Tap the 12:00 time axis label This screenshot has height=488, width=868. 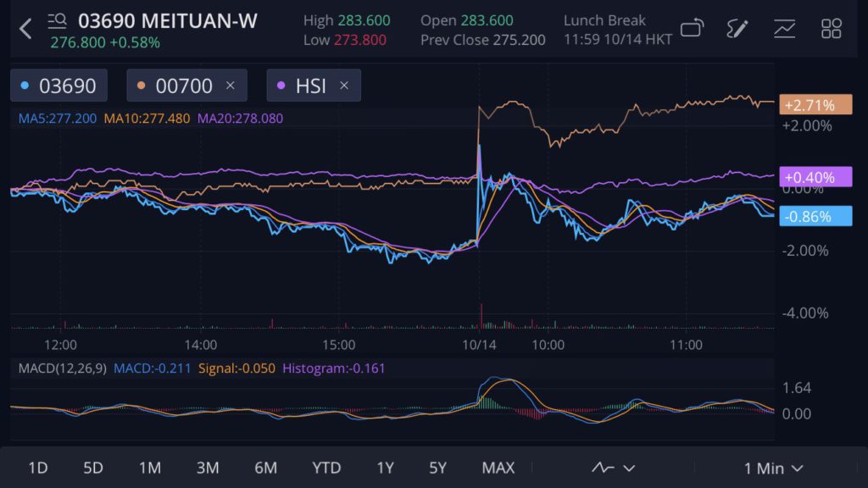point(60,346)
